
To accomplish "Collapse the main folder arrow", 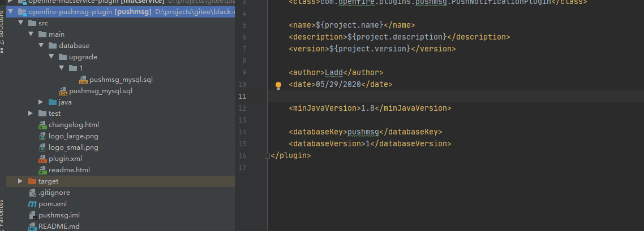I will (31, 34).
